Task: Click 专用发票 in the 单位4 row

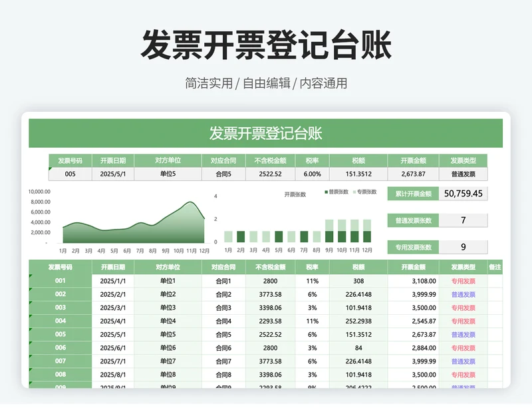Action: (x=463, y=321)
